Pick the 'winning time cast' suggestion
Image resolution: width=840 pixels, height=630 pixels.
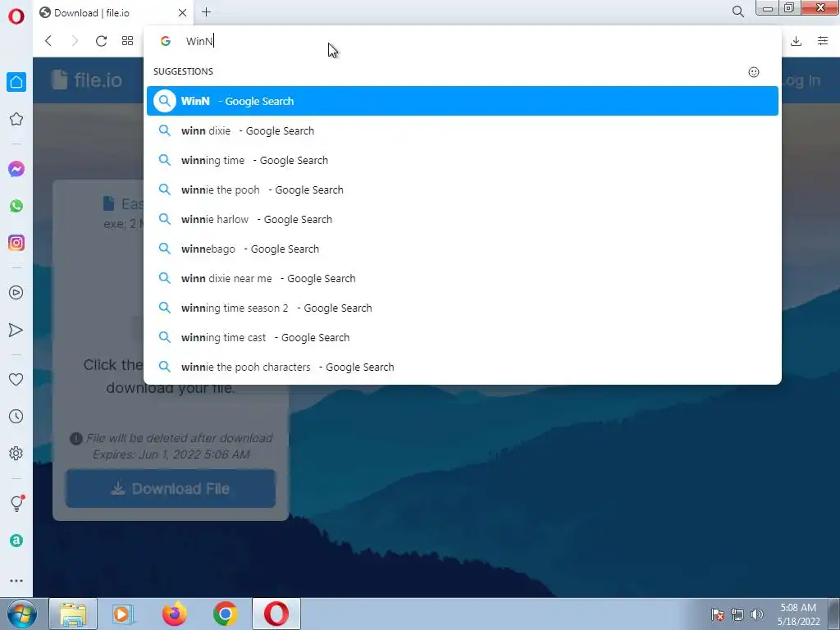click(x=463, y=337)
